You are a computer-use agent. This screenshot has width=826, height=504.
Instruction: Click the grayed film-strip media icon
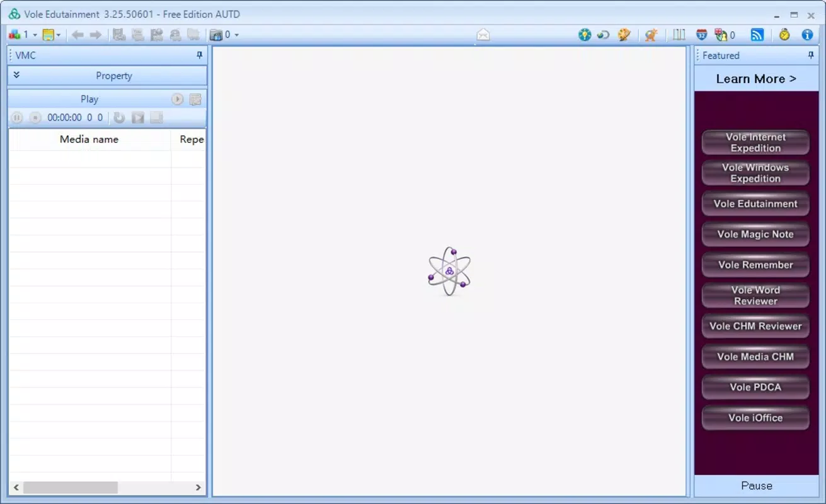[119, 35]
